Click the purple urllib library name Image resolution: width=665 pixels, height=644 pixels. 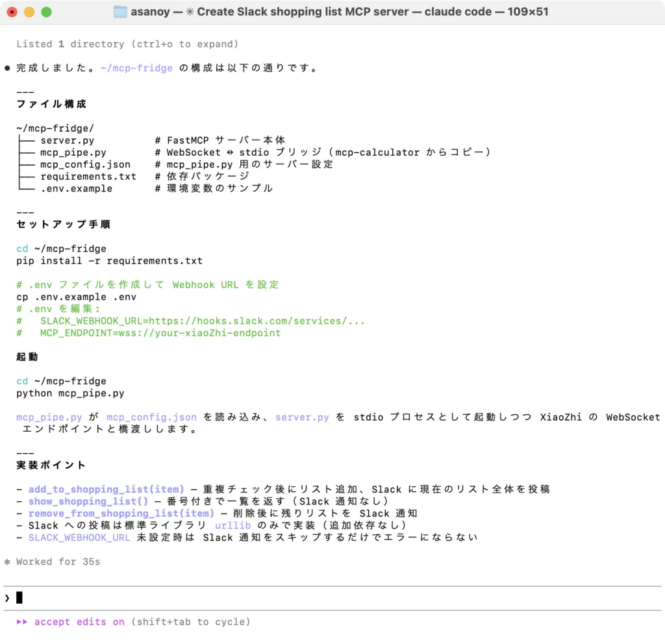coord(233,525)
